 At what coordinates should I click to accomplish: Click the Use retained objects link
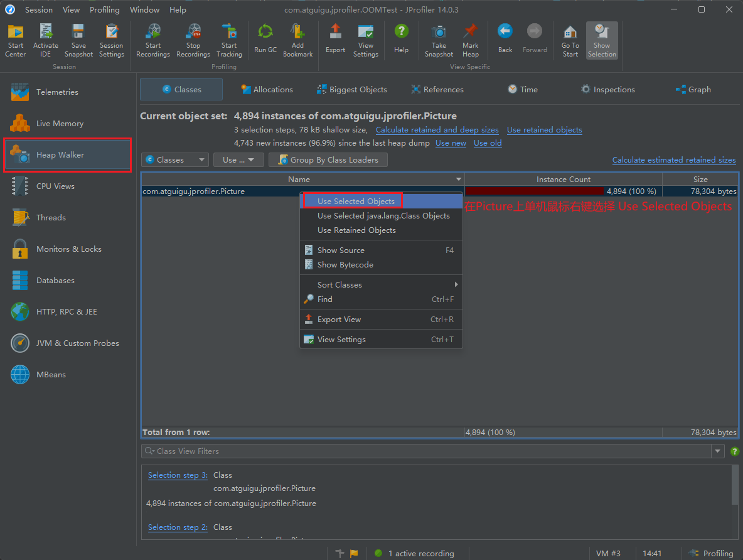545,130
